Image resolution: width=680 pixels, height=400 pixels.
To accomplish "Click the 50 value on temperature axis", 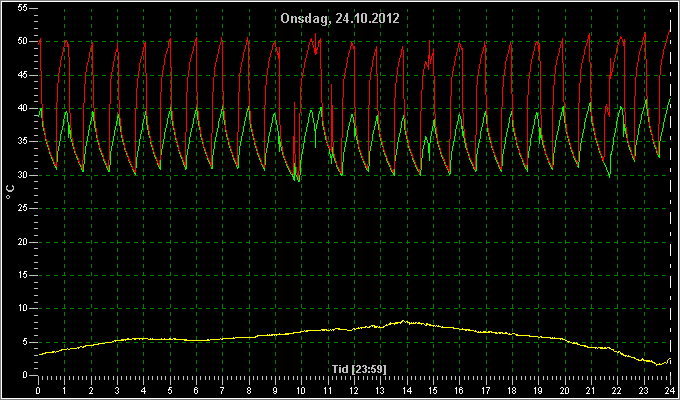I will tap(23, 41).
